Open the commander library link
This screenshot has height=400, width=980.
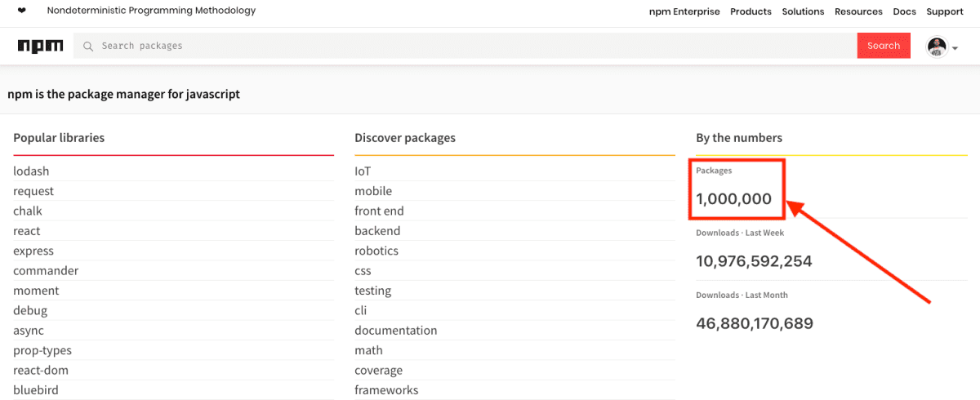coord(46,271)
